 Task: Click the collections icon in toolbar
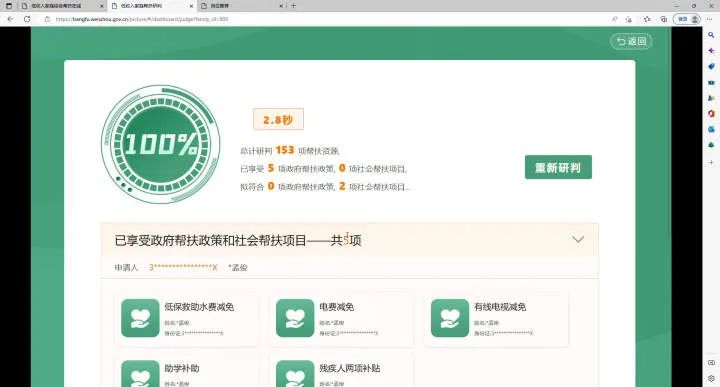coord(664,19)
